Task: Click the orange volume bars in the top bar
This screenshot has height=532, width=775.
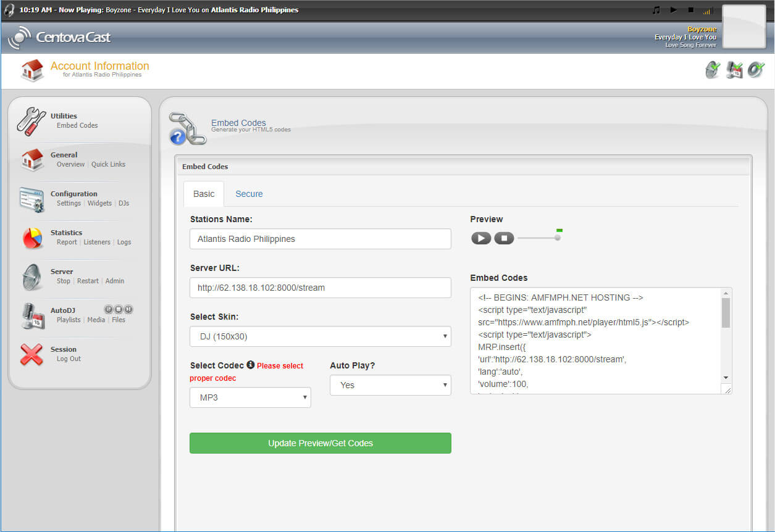Action: coord(708,10)
